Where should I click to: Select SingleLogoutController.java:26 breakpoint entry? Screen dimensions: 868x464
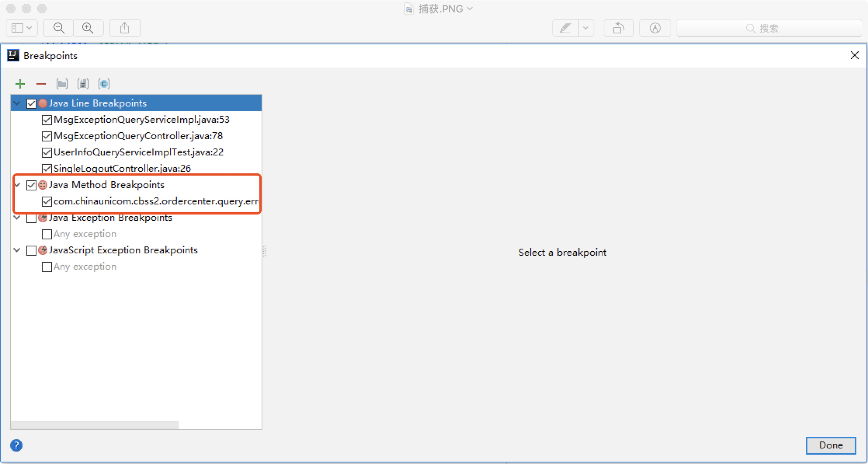tap(122, 168)
